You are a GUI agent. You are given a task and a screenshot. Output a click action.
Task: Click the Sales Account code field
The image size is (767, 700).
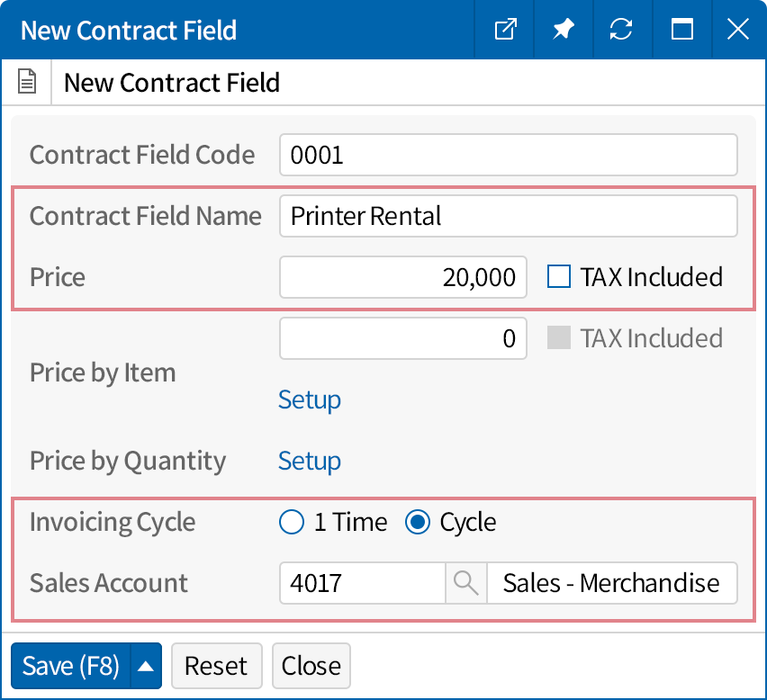[362, 583]
